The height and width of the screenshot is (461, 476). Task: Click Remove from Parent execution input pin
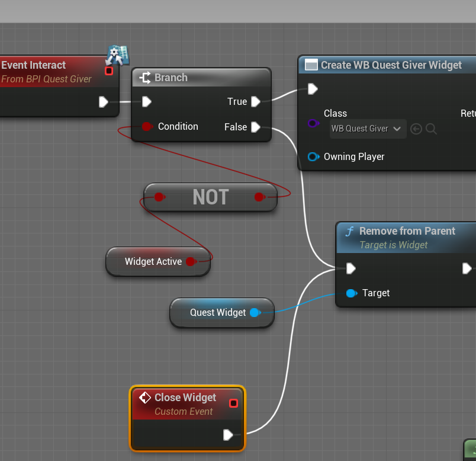pos(351,268)
